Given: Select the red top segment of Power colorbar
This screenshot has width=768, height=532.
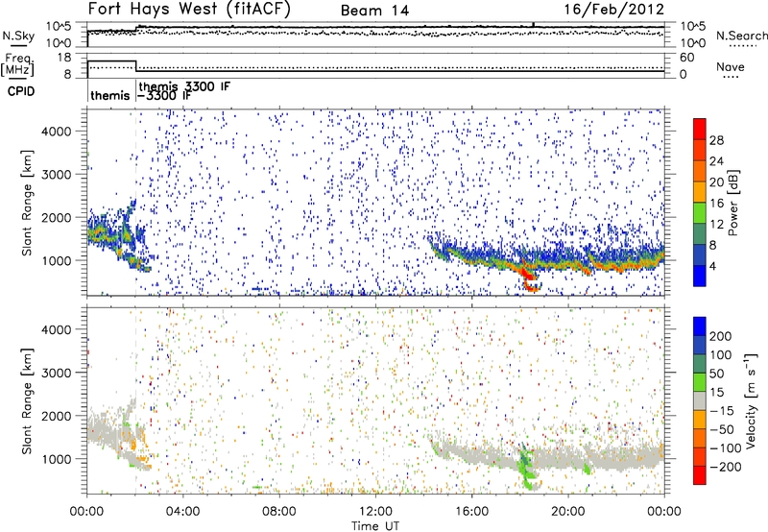Looking at the screenshot, I should coord(700,129).
